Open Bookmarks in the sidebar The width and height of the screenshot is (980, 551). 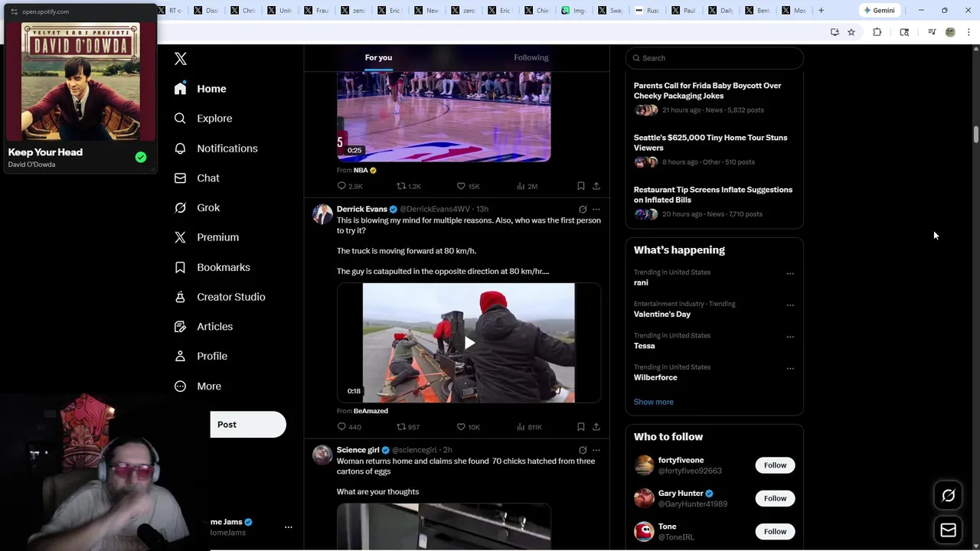tap(212, 267)
